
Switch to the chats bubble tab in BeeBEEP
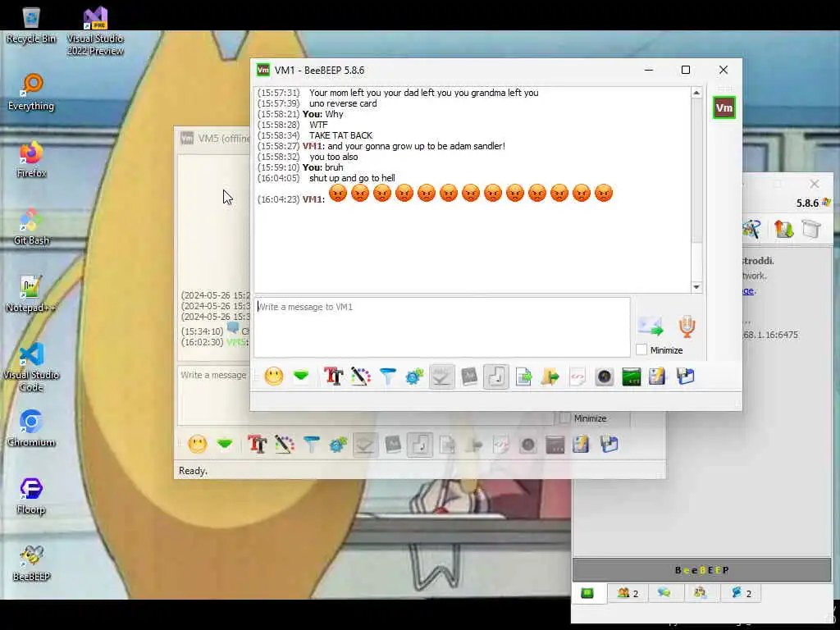664,593
